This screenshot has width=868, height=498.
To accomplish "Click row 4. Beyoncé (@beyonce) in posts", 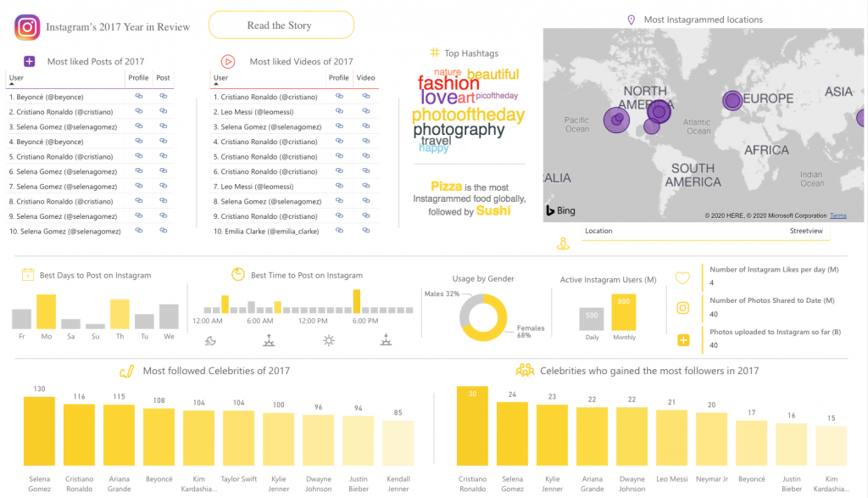I will click(x=90, y=142).
